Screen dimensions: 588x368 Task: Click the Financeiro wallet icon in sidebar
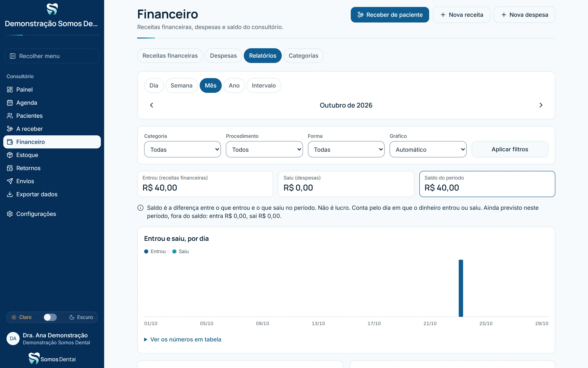pos(10,142)
